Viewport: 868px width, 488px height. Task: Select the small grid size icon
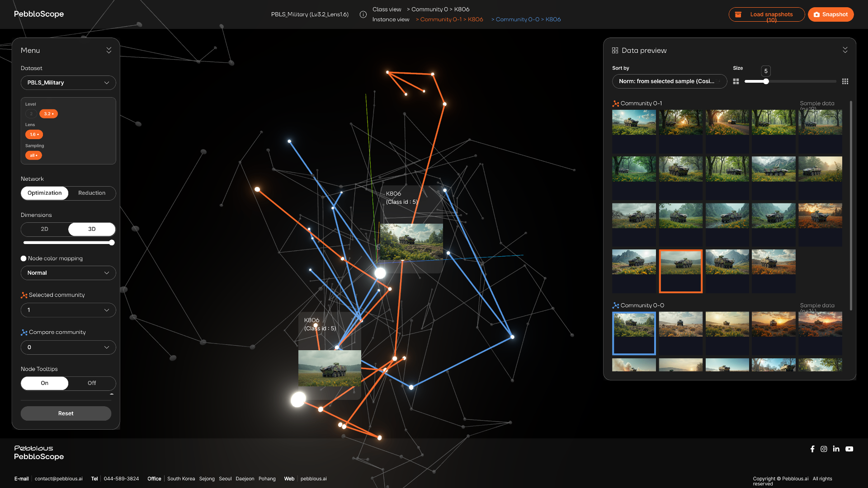(x=845, y=81)
